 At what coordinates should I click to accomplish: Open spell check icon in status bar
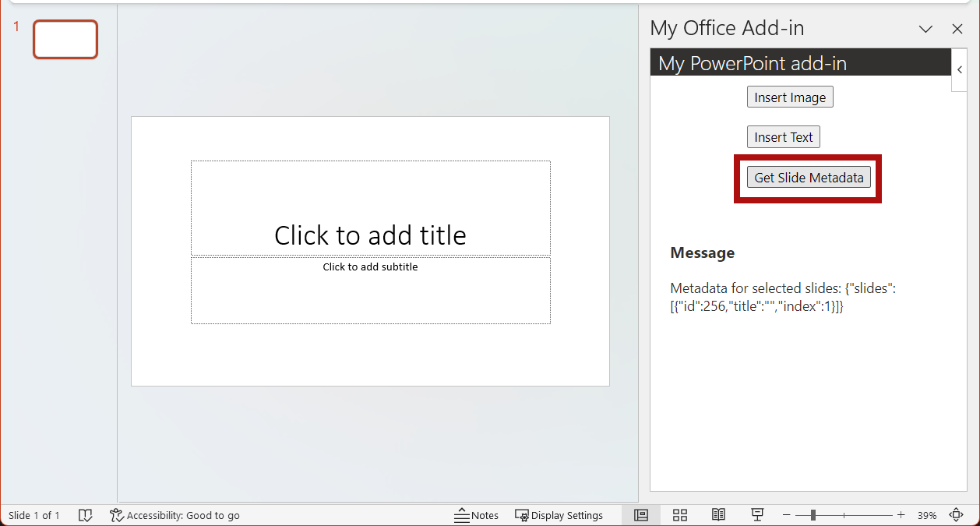[86, 515]
